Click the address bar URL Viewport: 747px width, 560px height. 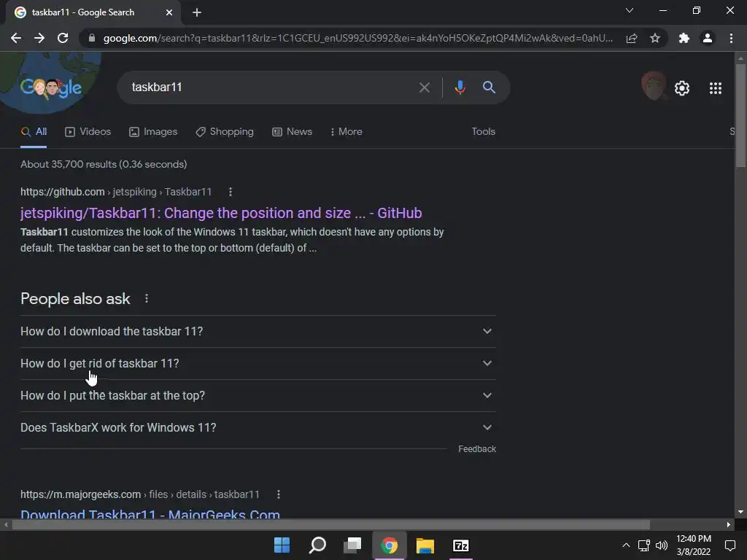click(357, 38)
